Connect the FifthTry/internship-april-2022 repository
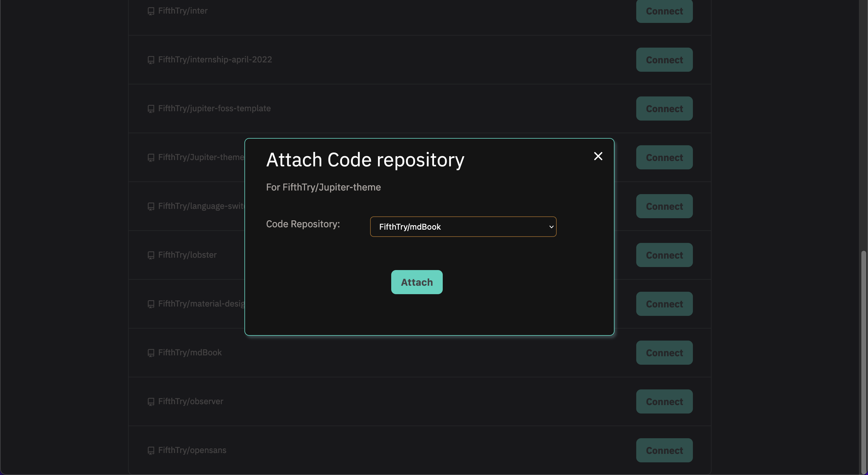This screenshot has height=475, width=868. pos(664,60)
